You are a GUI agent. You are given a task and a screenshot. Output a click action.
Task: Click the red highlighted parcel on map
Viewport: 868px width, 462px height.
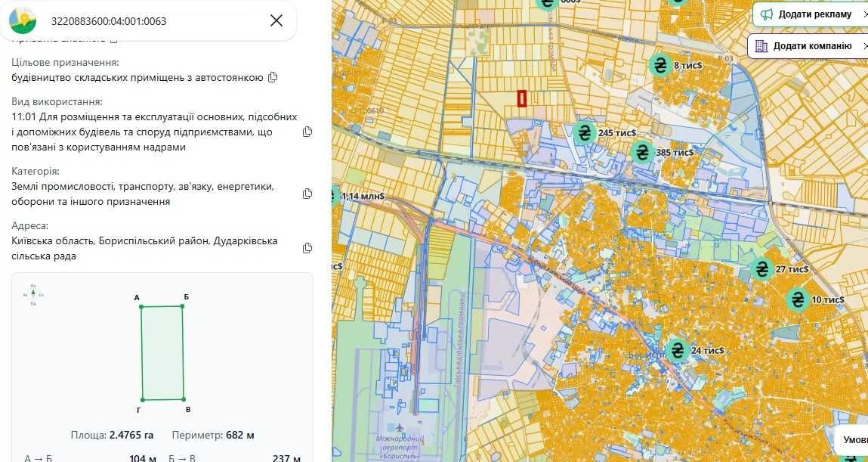tap(521, 98)
